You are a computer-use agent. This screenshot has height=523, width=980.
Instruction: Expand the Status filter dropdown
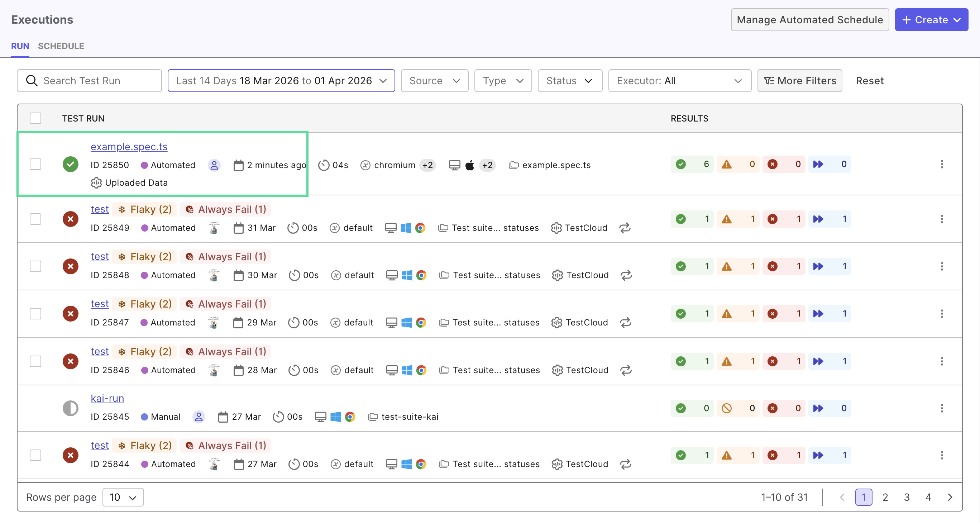click(569, 81)
